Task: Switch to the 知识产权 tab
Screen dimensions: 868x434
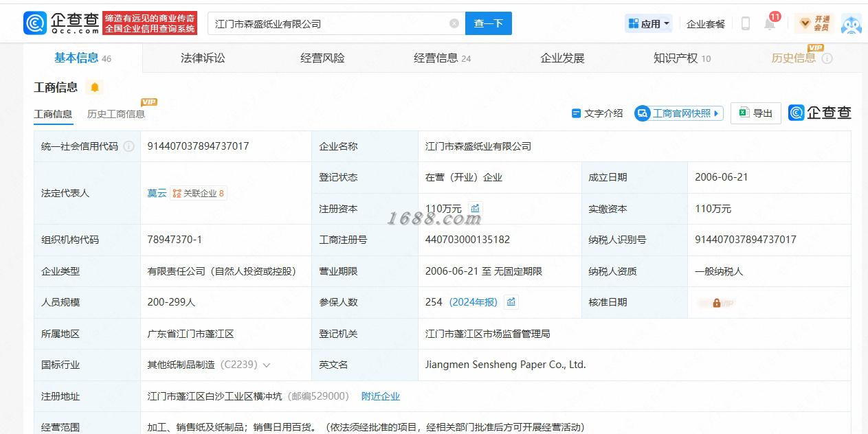Action: [682, 58]
